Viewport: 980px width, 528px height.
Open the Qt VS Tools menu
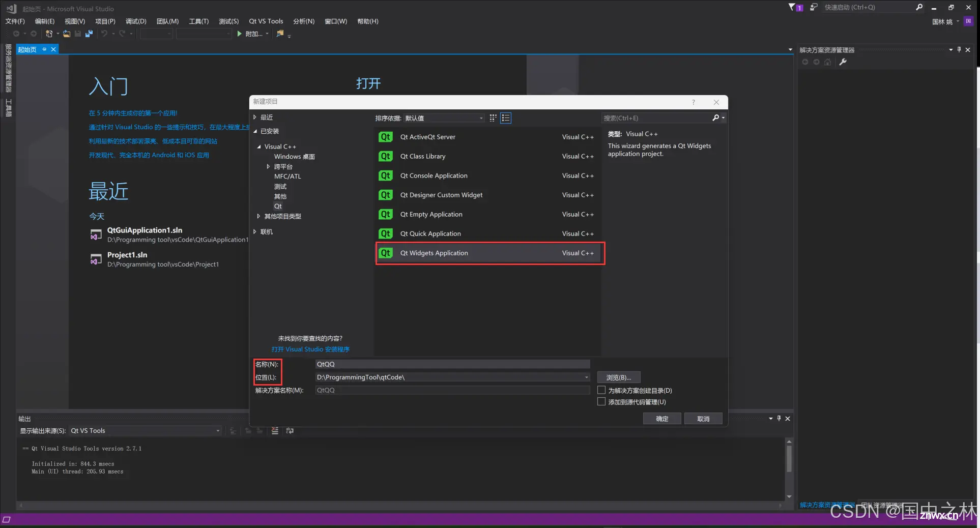266,21
